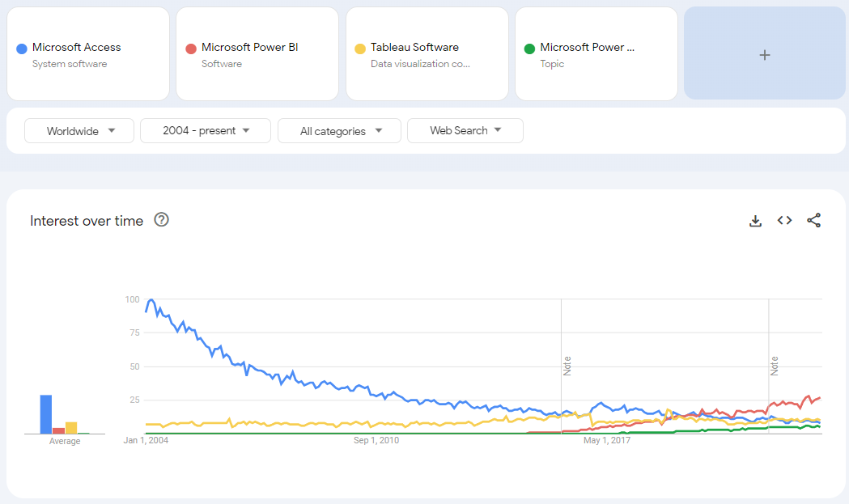Click the Data visualization co... subtitle
The image size is (849, 504).
[420, 64]
